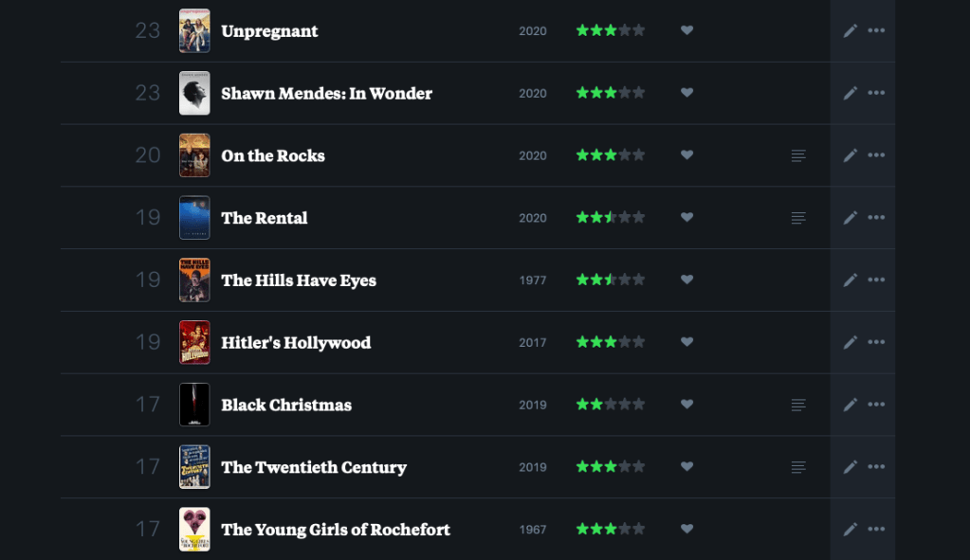Screen dimensions: 970x560
Task: Open the review for On the Rocks
Action: [x=798, y=155]
